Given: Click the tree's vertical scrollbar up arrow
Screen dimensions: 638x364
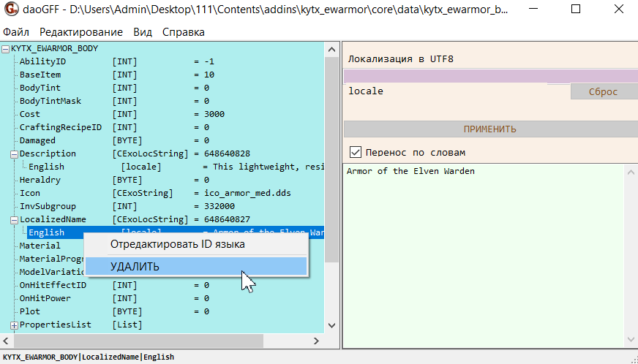Looking at the screenshot, I should (x=331, y=50).
